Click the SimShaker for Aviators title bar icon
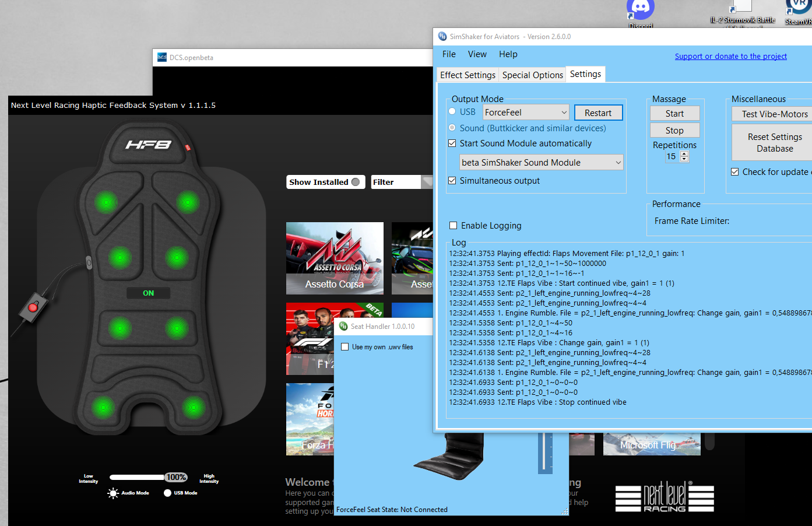812x526 pixels. point(442,37)
